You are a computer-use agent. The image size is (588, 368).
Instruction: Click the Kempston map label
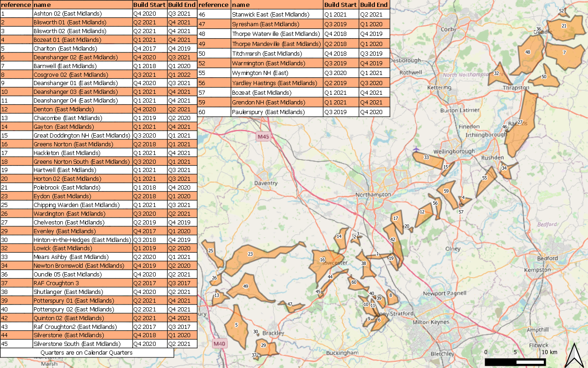(537, 270)
